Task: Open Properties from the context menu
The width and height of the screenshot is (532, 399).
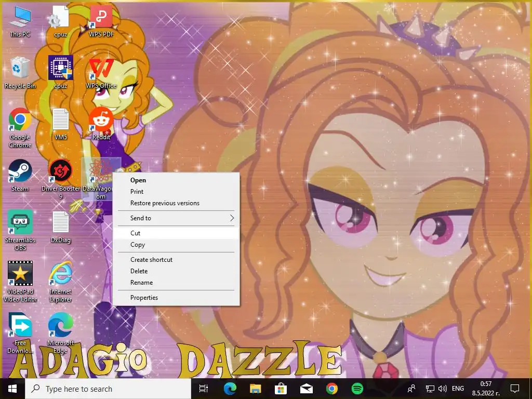Action: (176, 298)
